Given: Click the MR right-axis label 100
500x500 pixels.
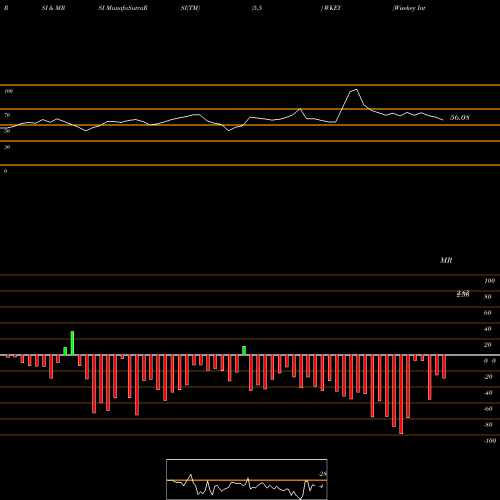Looking at the screenshot, I should click(x=489, y=281).
